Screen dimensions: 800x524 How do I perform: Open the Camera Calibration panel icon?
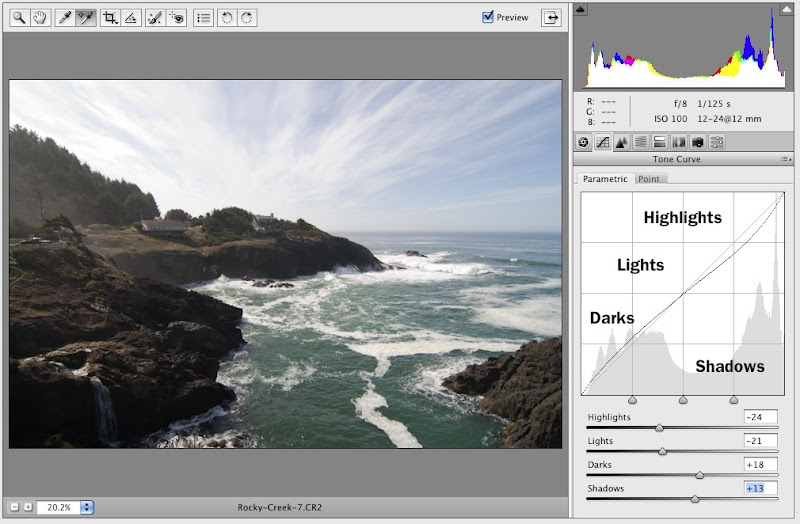(x=698, y=142)
